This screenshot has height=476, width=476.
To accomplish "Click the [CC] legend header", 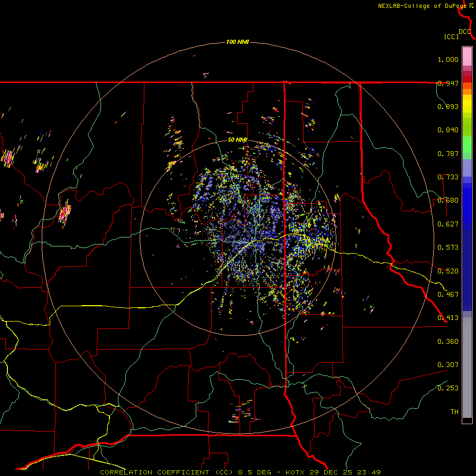I will point(451,36).
